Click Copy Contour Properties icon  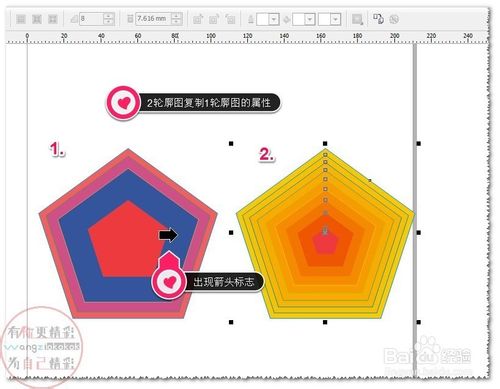(x=378, y=19)
